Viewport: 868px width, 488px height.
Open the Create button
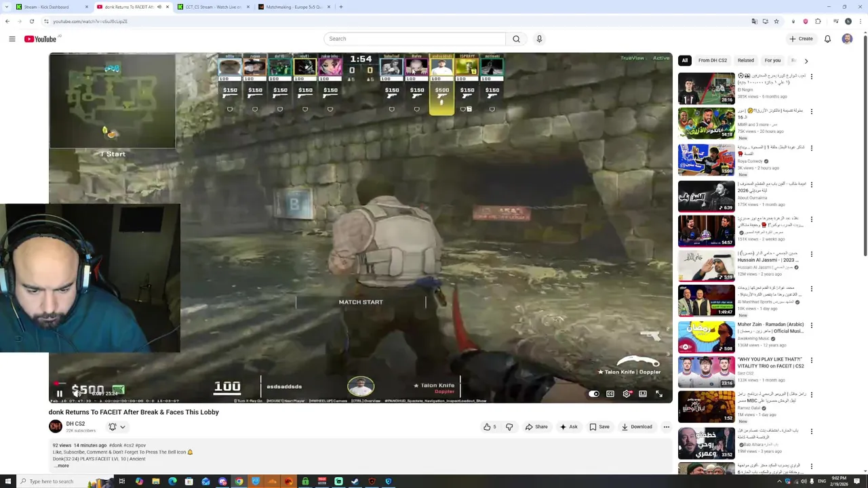click(x=801, y=39)
